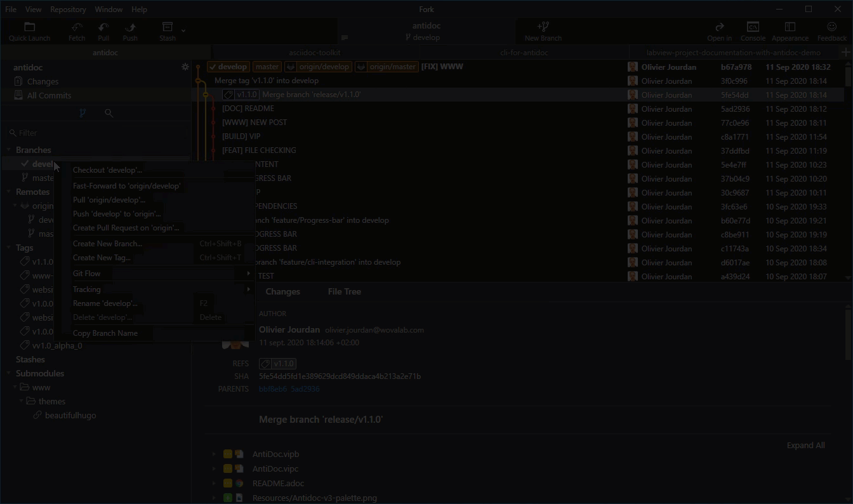
Task: Open the Stash dropdown arrow
Action: tap(183, 30)
